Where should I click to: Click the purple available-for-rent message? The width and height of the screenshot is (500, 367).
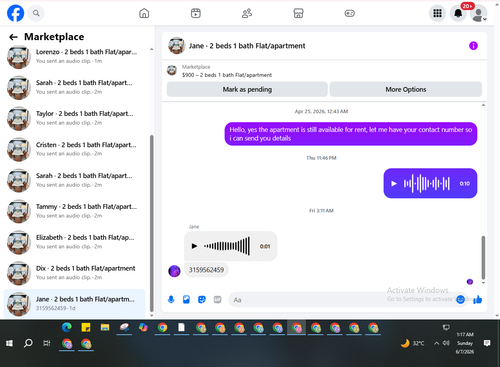click(x=351, y=134)
